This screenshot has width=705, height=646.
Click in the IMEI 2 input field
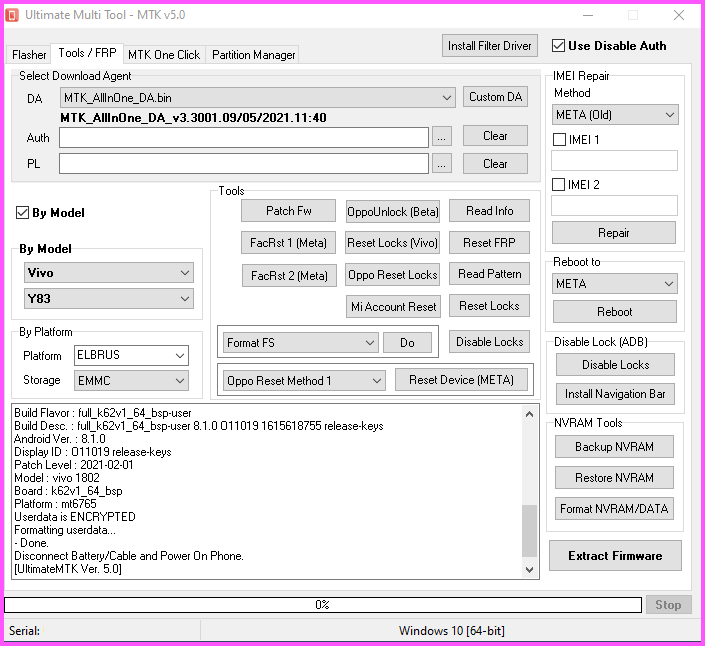(614, 205)
